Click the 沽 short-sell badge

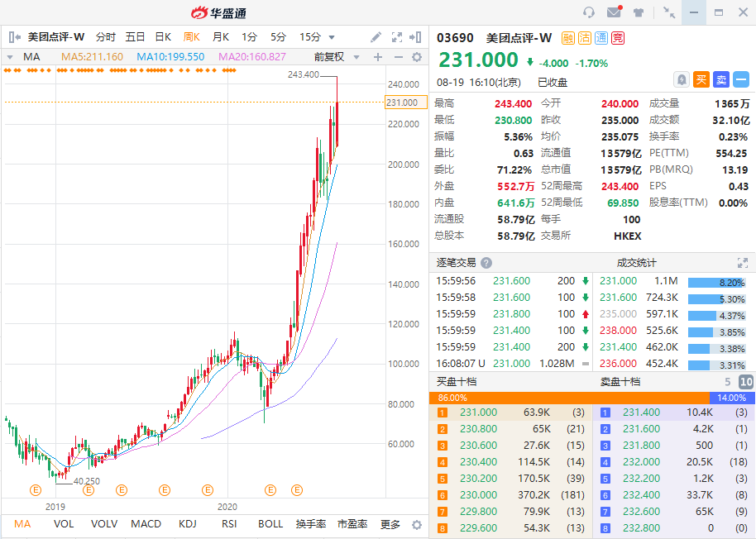click(x=584, y=38)
